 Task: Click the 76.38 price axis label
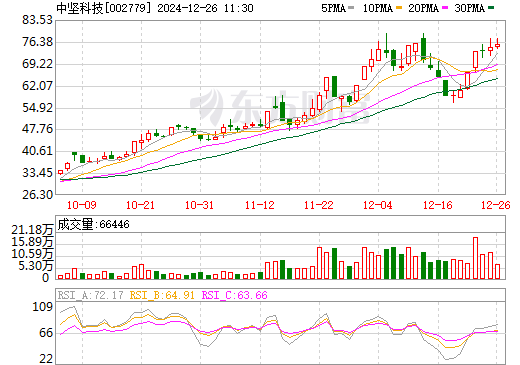(37, 42)
